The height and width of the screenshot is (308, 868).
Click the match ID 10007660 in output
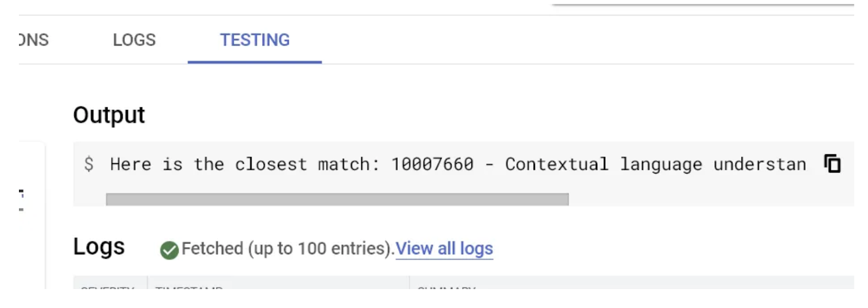click(x=432, y=164)
